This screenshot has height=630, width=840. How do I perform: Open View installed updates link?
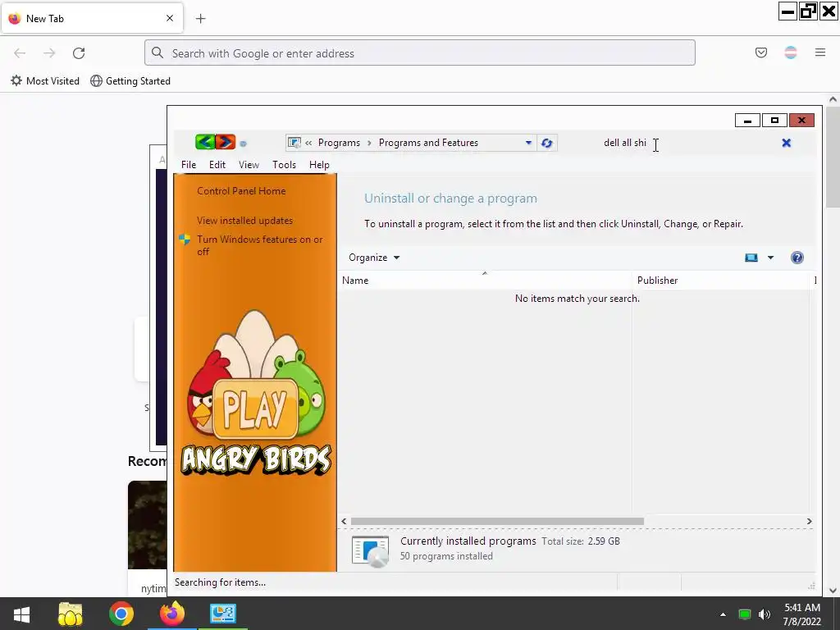(x=244, y=221)
